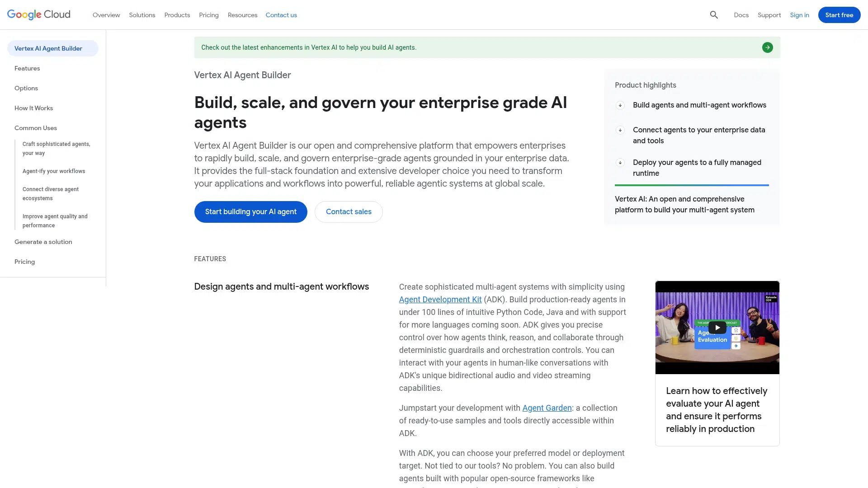Click the Contact sales button
Image resolution: width=868 pixels, height=488 pixels.
(348, 212)
